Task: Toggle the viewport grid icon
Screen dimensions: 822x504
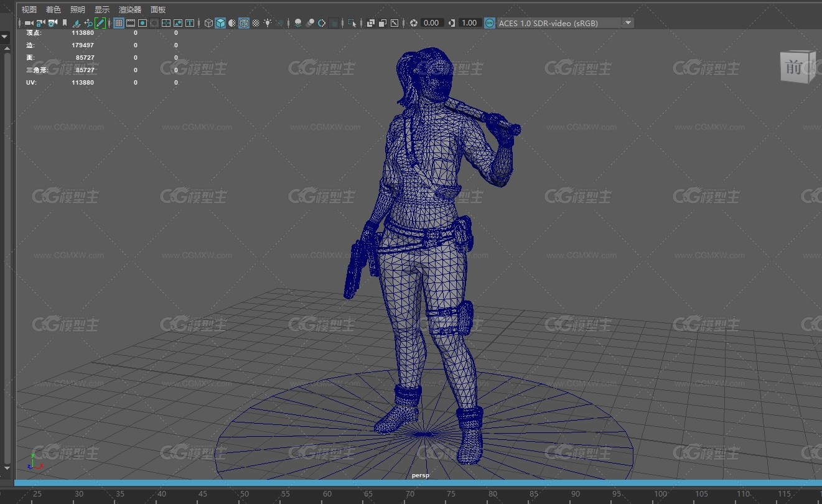Action: pos(118,23)
